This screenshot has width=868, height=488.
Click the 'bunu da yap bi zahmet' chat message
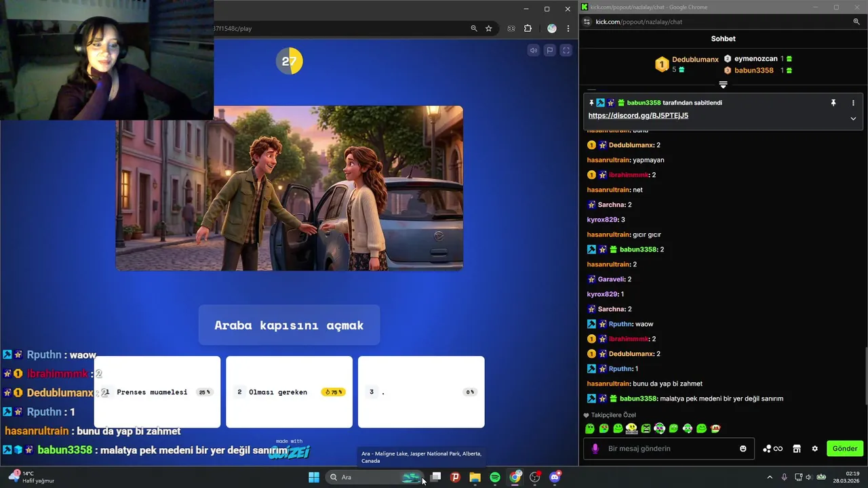[644, 384]
